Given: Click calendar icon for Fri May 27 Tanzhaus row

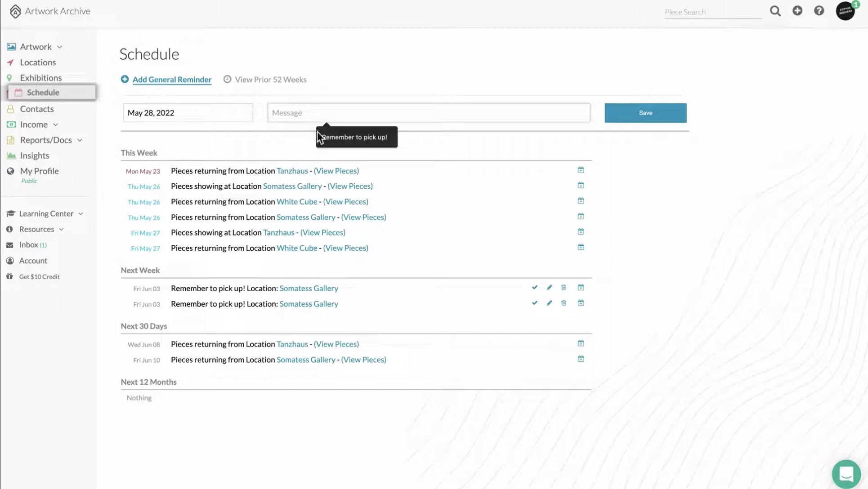Looking at the screenshot, I should click(x=581, y=231).
